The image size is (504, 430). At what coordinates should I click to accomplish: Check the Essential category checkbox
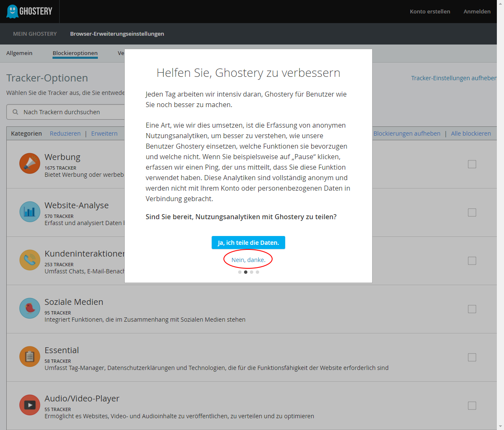(472, 357)
